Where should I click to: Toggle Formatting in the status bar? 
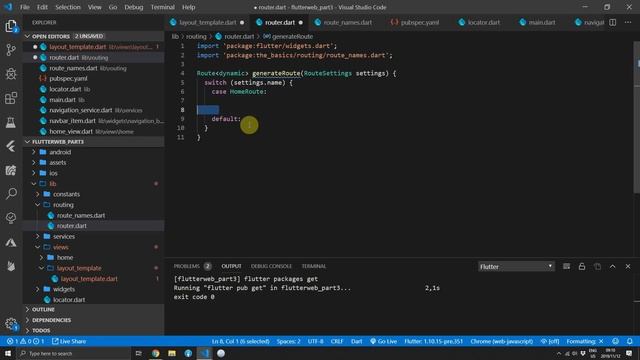[x=585, y=341]
